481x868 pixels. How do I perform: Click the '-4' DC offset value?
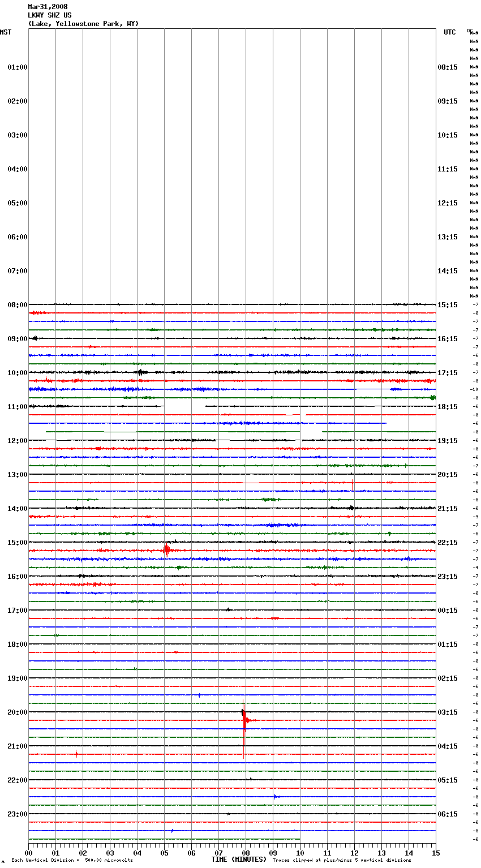pos(476,568)
